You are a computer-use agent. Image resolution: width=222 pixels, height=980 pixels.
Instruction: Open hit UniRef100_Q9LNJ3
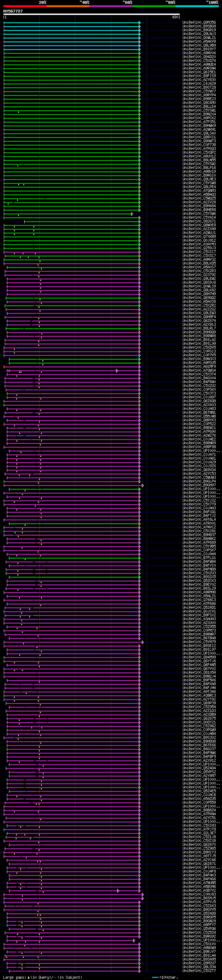point(199,34)
